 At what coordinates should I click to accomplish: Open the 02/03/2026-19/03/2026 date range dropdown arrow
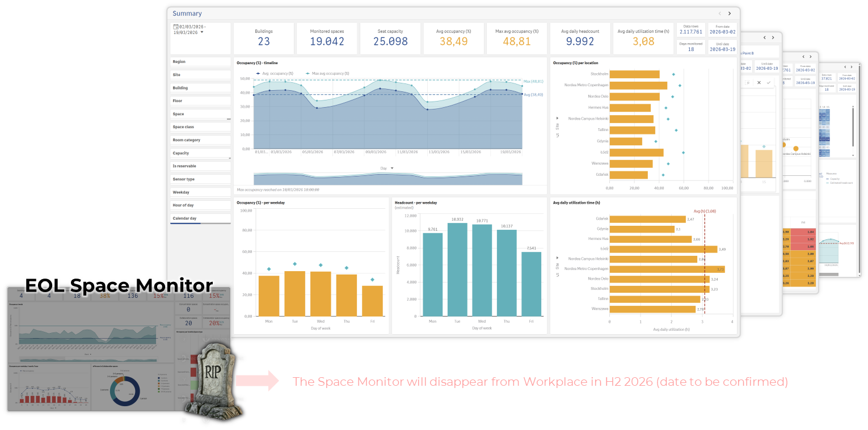(202, 32)
